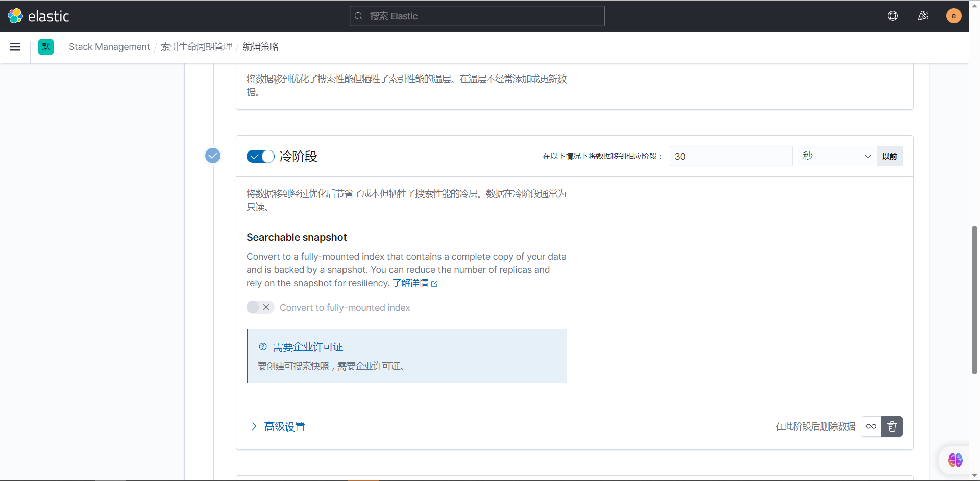Click the 在此阶段后删除数据 label
Screen dimensions: 980x481
(816, 426)
